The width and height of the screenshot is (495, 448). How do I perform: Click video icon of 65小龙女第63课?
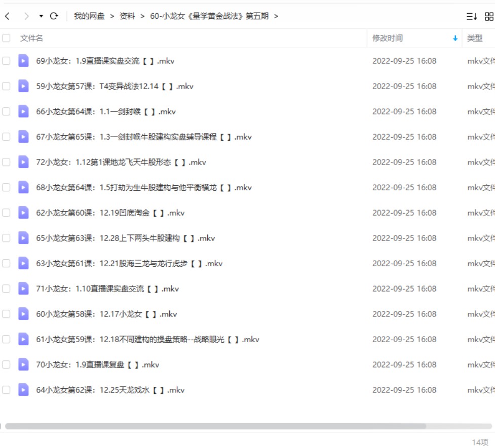23,237
